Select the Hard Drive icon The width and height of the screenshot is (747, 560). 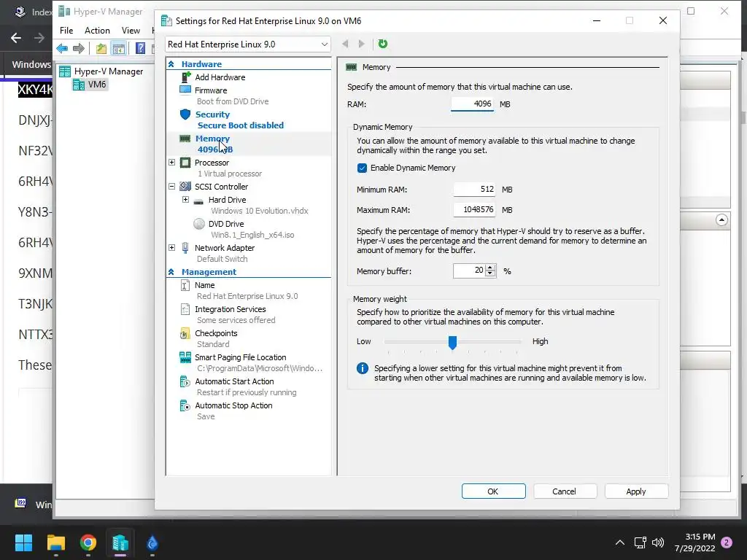pyautogui.click(x=198, y=201)
